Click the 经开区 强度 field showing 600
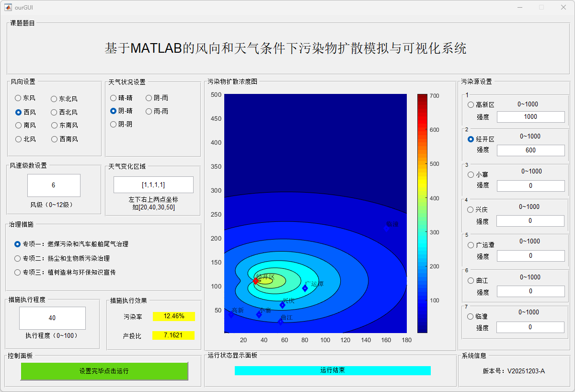The width and height of the screenshot is (575, 392). (x=530, y=150)
